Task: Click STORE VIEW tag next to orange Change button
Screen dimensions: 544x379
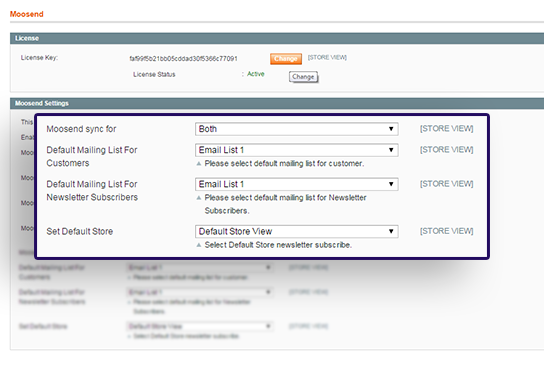Action: [327, 57]
